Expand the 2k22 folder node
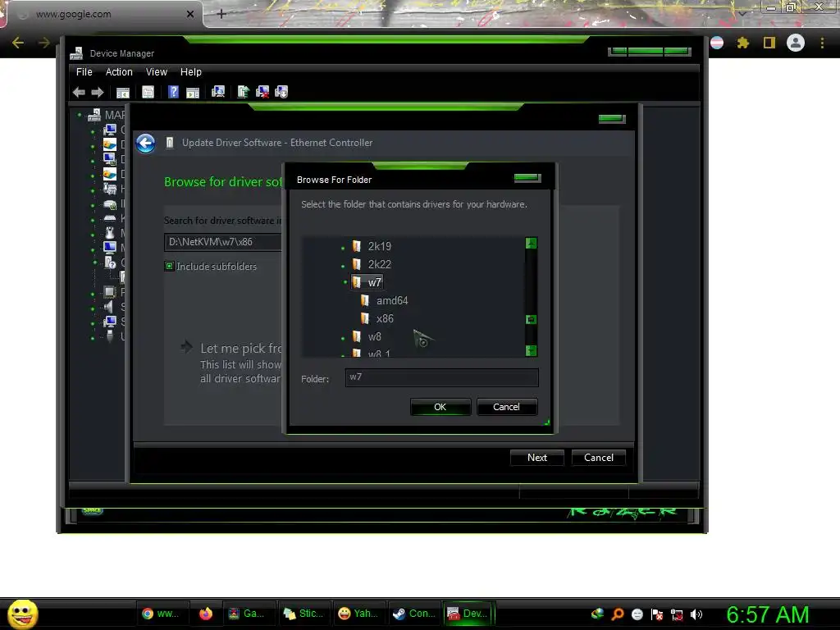840x630 pixels. point(343,267)
